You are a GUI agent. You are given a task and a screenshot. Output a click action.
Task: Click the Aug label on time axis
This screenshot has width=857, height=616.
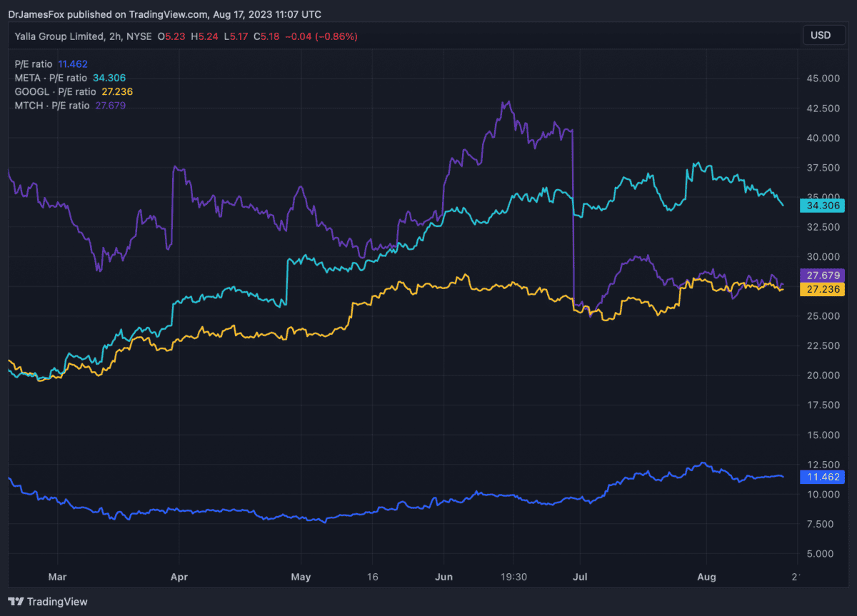[706, 576]
